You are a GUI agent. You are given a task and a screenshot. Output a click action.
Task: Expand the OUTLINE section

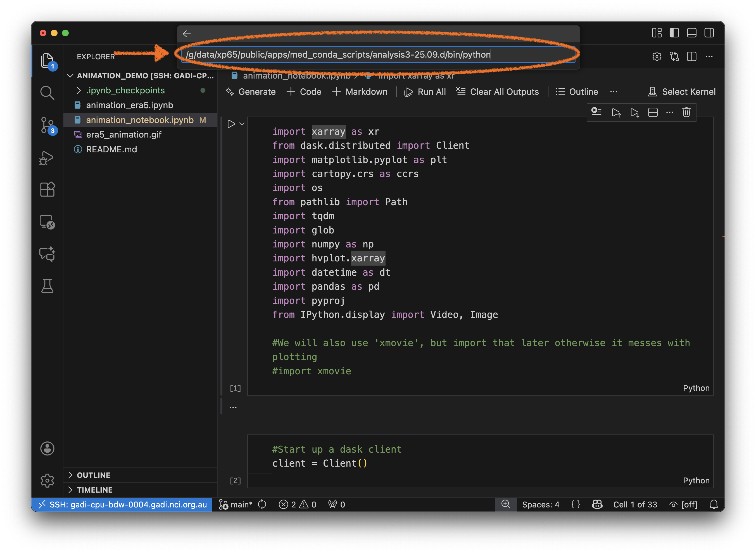pos(93,475)
